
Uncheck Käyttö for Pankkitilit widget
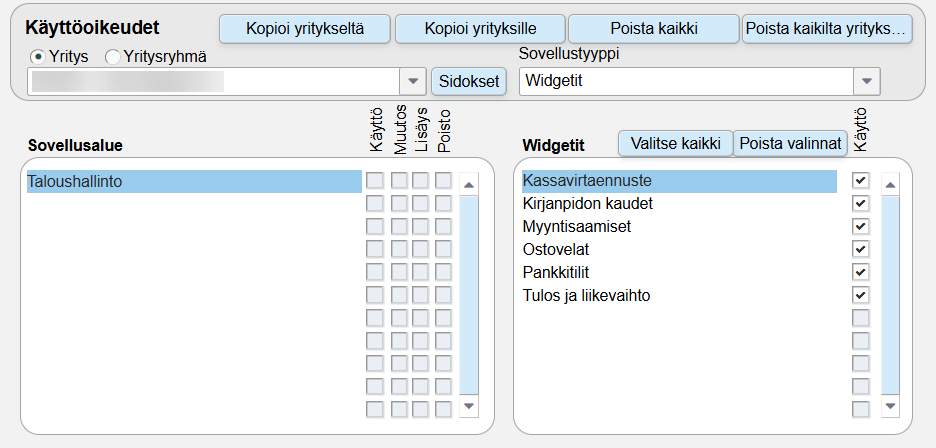[860, 272]
